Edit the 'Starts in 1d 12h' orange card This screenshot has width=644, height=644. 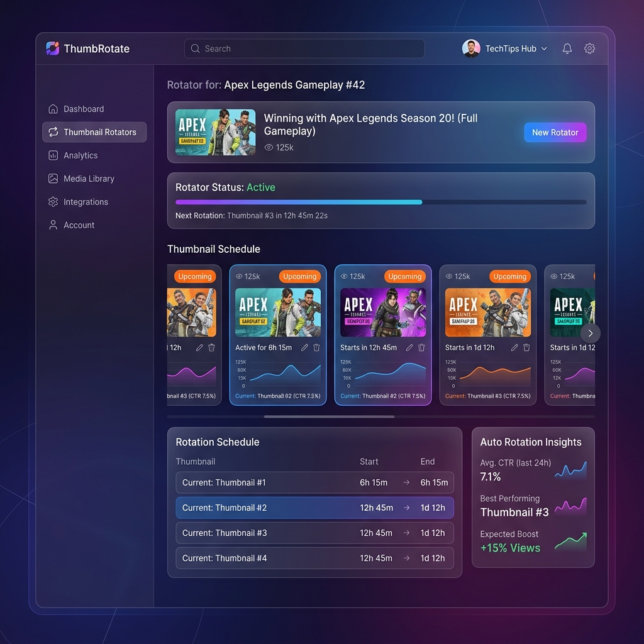point(514,347)
